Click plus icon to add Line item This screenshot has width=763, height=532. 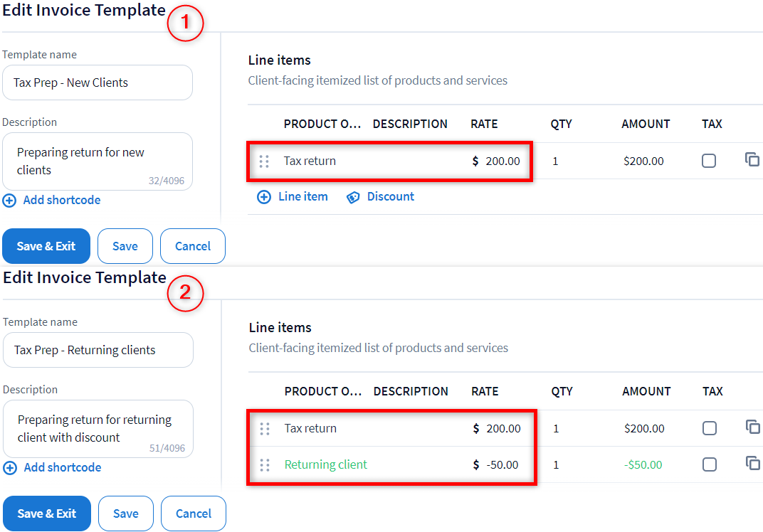click(x=264, y=197)
